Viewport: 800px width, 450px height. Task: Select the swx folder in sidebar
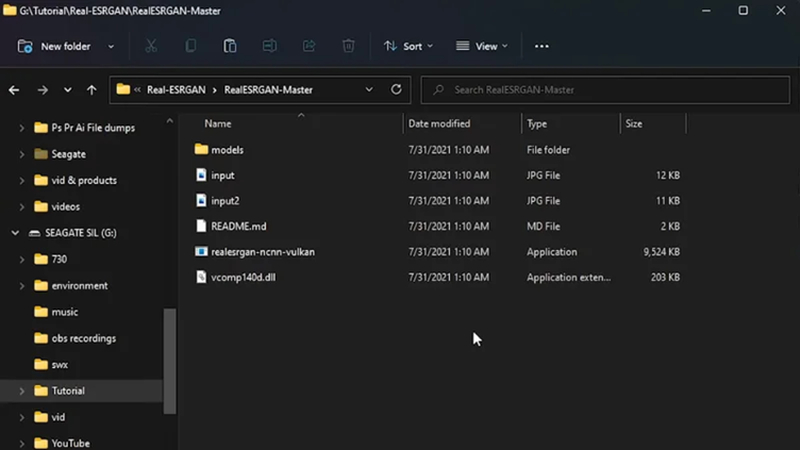click(x=60, y=365)
